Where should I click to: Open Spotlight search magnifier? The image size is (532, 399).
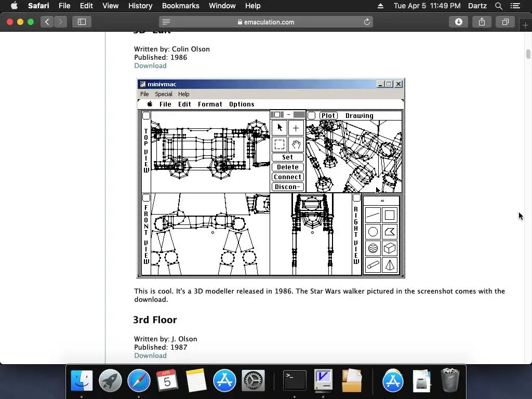pyautogui.click(x=498, y=6)
